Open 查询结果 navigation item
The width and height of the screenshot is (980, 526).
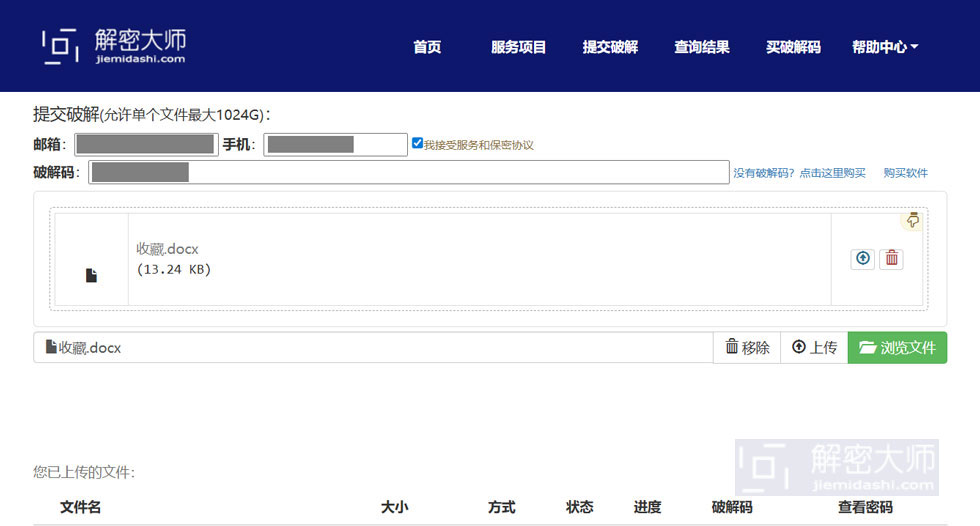(x=702, y=47)
